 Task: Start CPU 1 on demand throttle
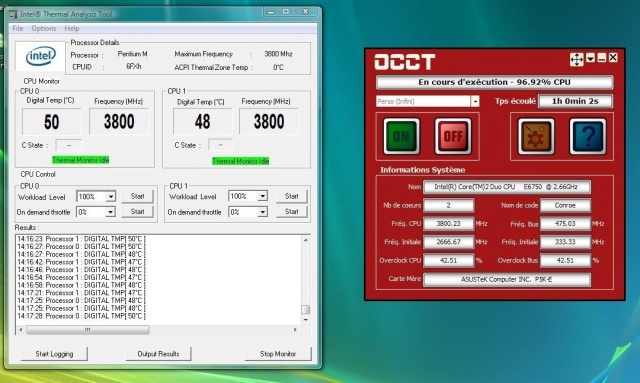coord(291,212)
